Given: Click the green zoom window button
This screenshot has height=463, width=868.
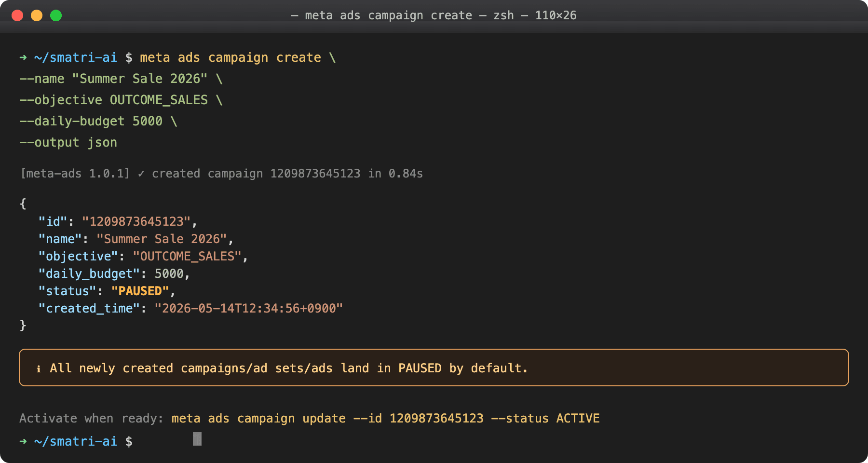Looking at the screenshot, I should 56,15.
